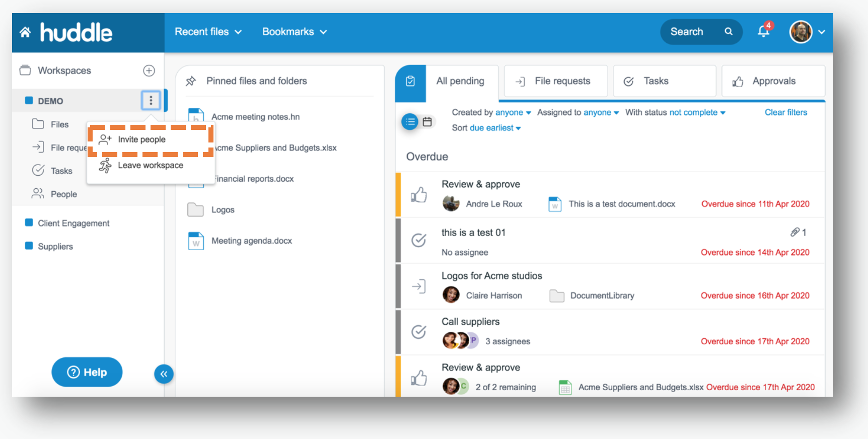The width and height of the screenshot is (868, 439).
Task: Click Clear filters
Action: (x=786, y=112)
